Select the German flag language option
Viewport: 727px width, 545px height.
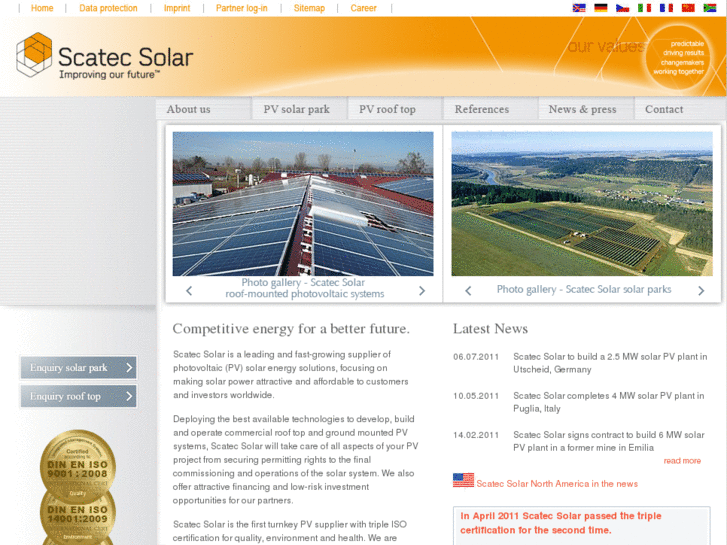601,8
